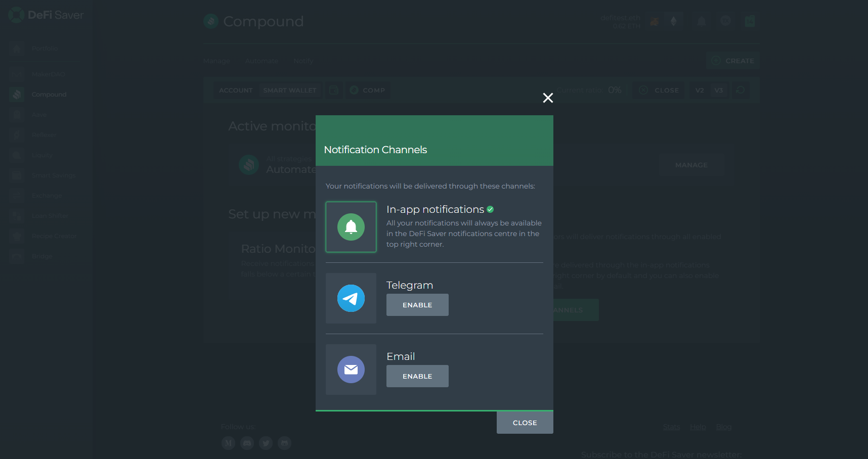Open the Twitter social icon

(x=266, y=443)
